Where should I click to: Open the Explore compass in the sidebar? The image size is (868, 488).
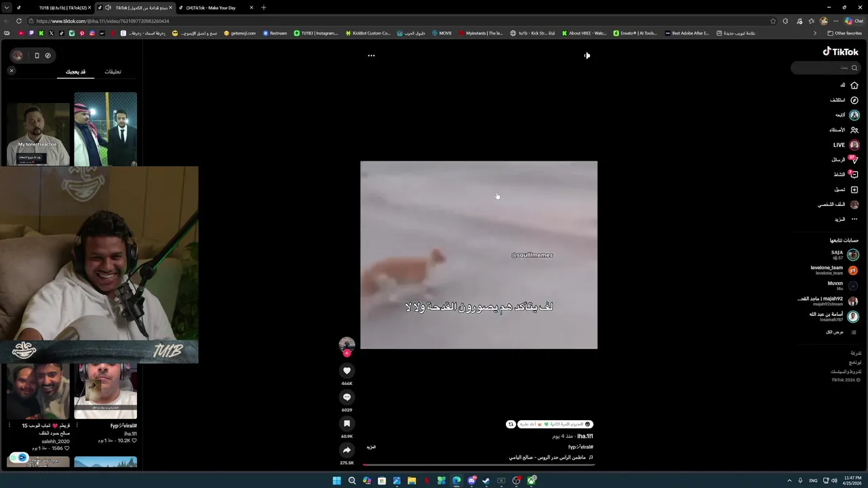[844, 100]
